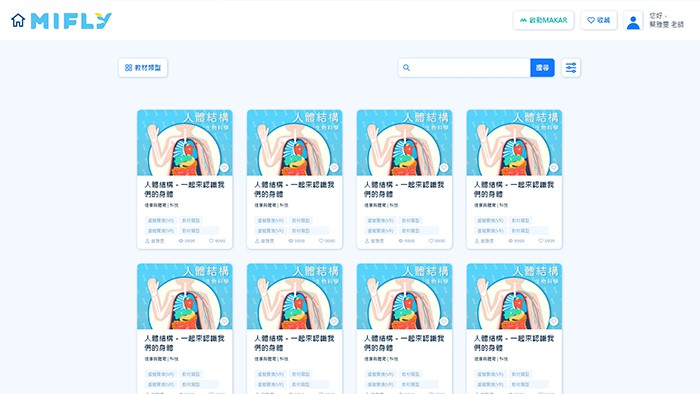Click the MIFLY logo

click(x=71, y=21)
